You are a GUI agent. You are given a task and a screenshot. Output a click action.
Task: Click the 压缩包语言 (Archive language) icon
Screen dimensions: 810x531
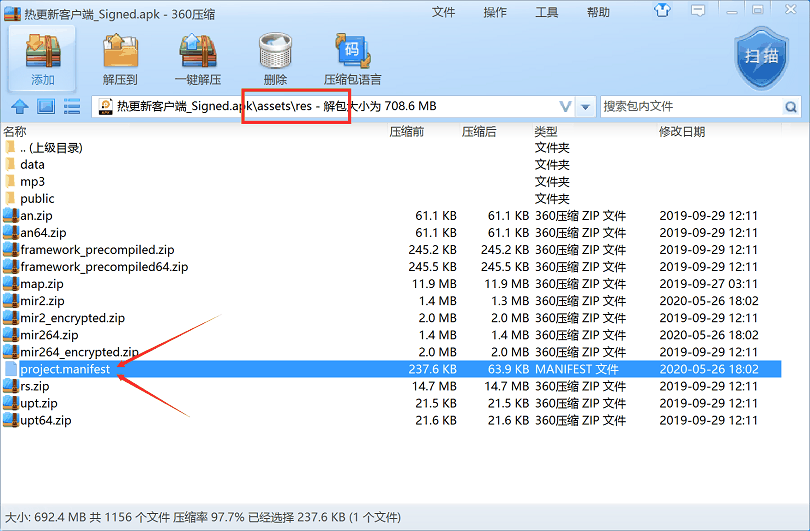(352, 58)
